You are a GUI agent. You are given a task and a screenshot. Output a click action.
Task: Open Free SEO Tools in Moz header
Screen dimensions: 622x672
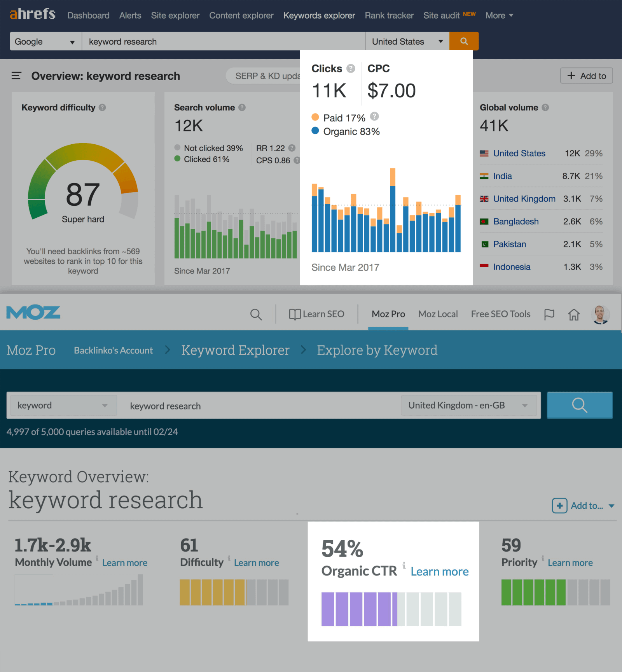[500, 314]
